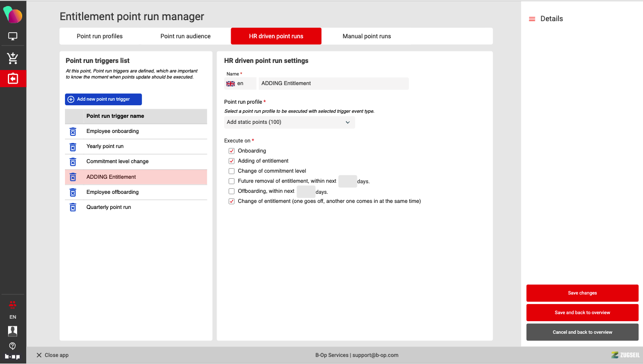Open the en language selector for Name
The image size is (643, 364).
pyautogui.click(x=240, y=84)
